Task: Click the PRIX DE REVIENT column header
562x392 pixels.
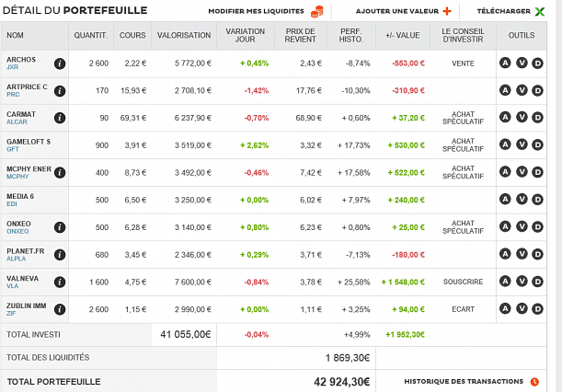Action: click(x=301, y=36)
